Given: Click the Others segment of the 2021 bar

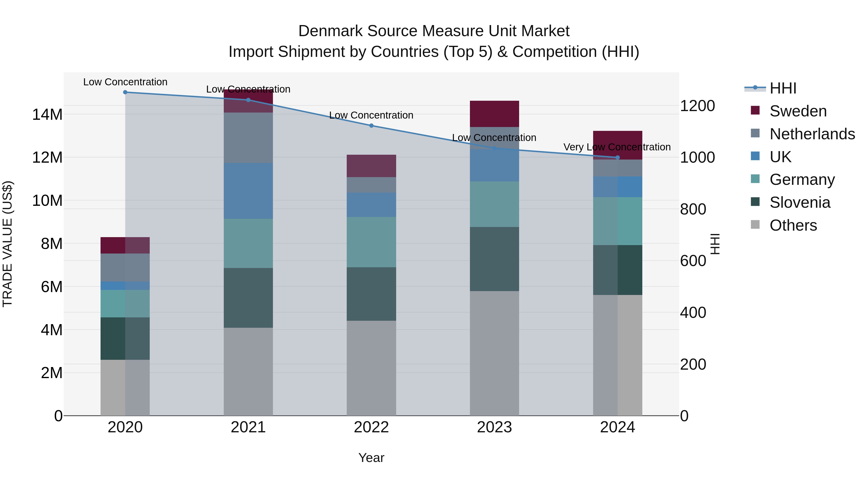Looking at the screenshot, I should (x=248, y=372).
